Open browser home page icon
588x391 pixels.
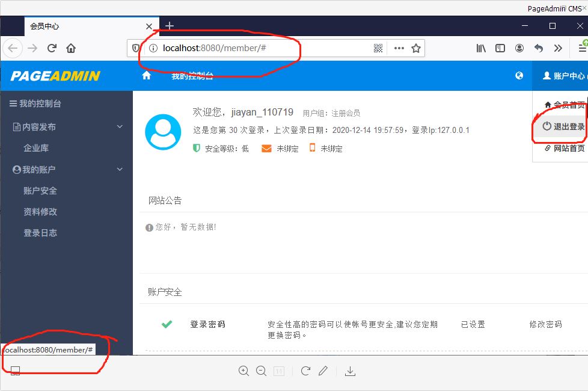[71, 48]
